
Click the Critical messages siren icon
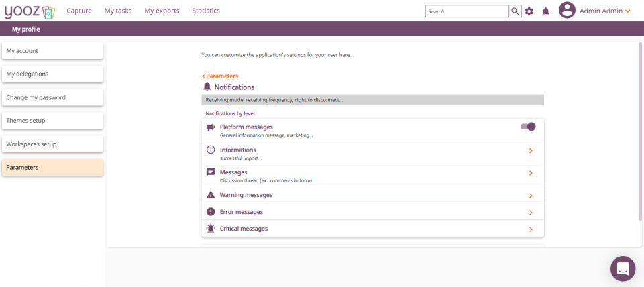pyautogui.click(x=211, y=229)
